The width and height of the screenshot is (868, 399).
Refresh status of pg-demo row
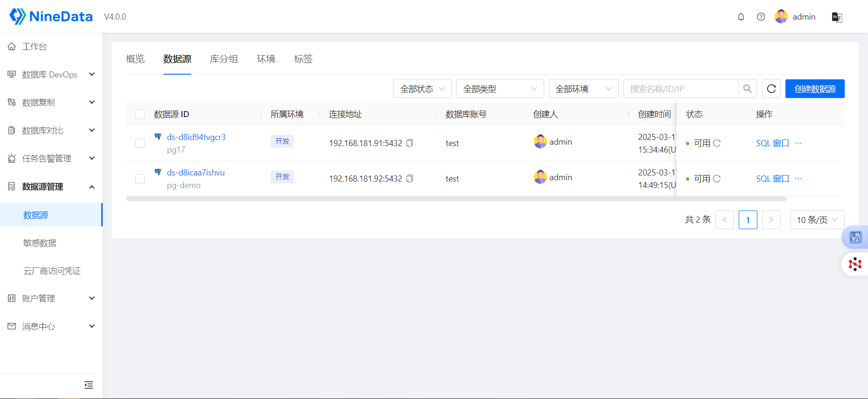tap(717, 179)
